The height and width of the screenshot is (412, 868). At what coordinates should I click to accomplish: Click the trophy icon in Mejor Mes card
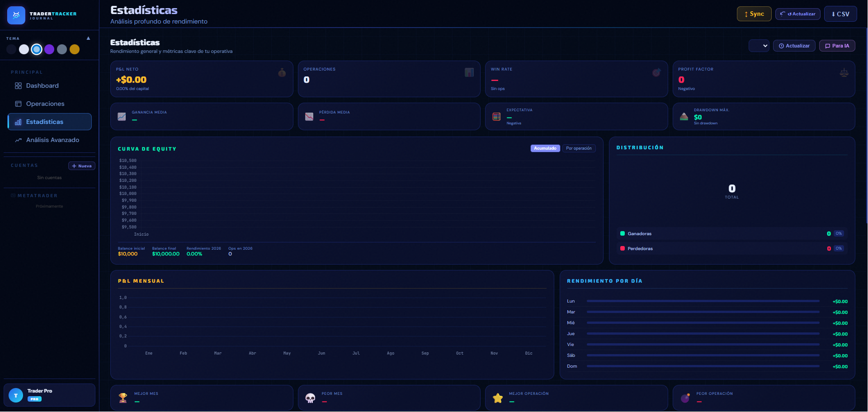[x=123, y=398]
